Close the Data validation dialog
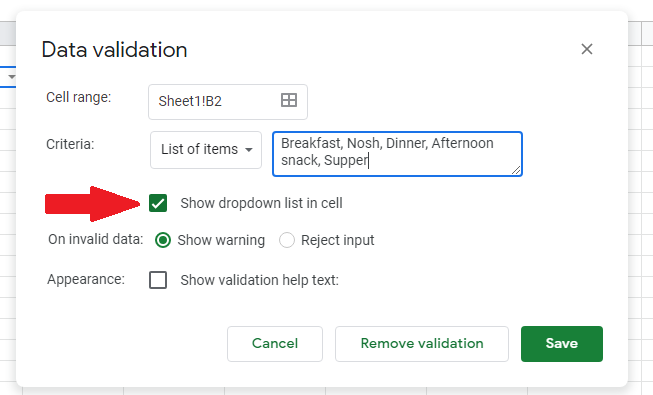Image resolution: width=653 pixels, height=395 pixels. [x=587, y=49]
